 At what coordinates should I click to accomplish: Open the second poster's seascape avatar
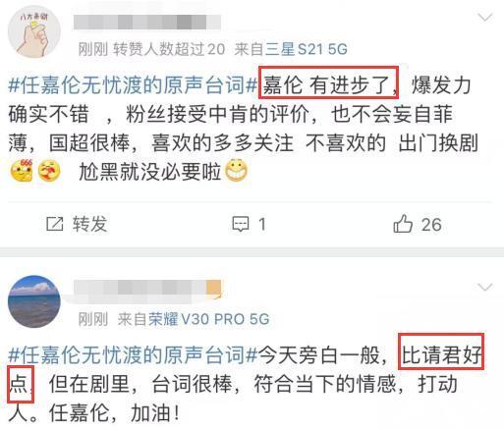34,301
